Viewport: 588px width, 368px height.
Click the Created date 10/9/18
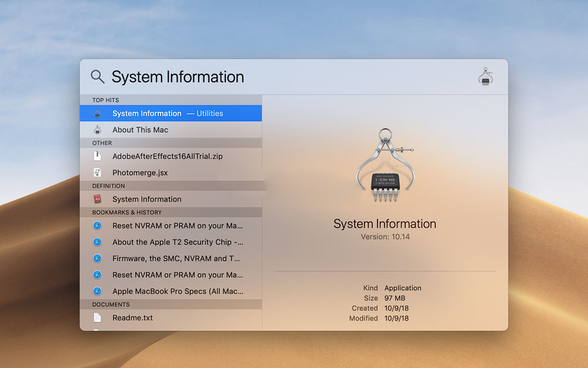(396, 309)
